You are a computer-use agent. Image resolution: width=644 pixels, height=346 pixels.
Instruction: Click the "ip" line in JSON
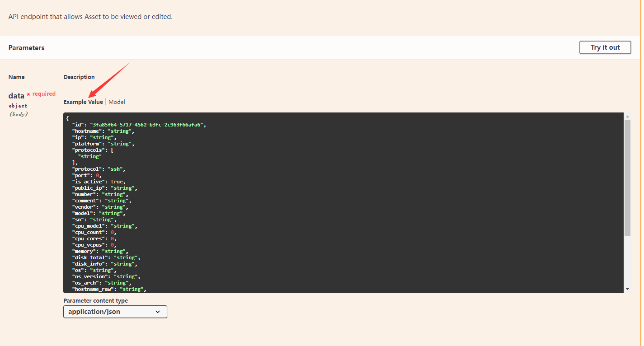pyautogui.click(x=94, y=137)
